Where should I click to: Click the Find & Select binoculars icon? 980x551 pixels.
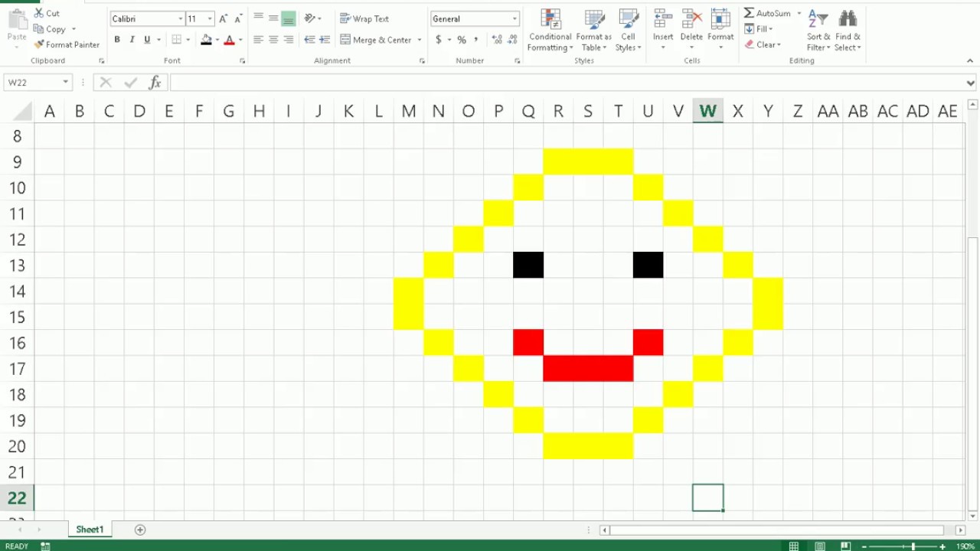pyautogui.click(x=848, y=20)
